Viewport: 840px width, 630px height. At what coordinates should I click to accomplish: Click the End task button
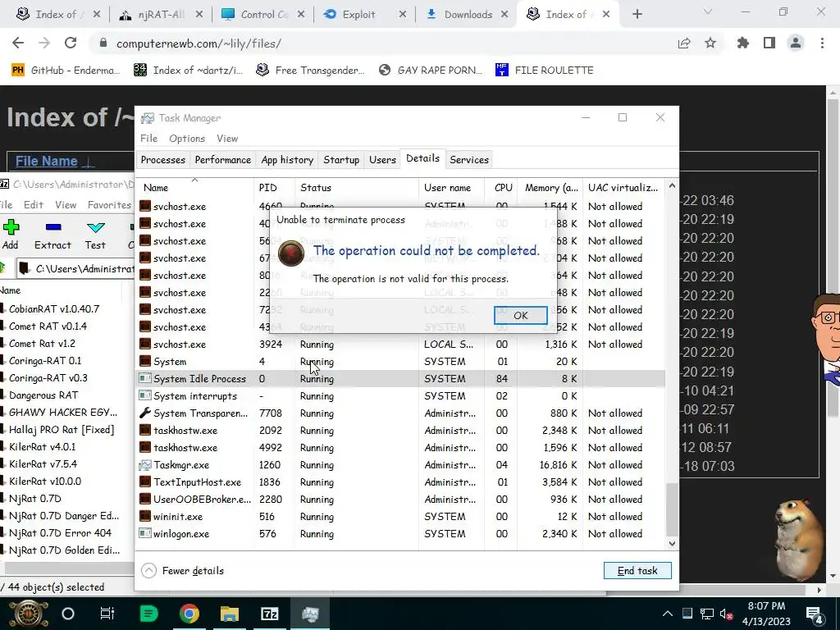637,571
